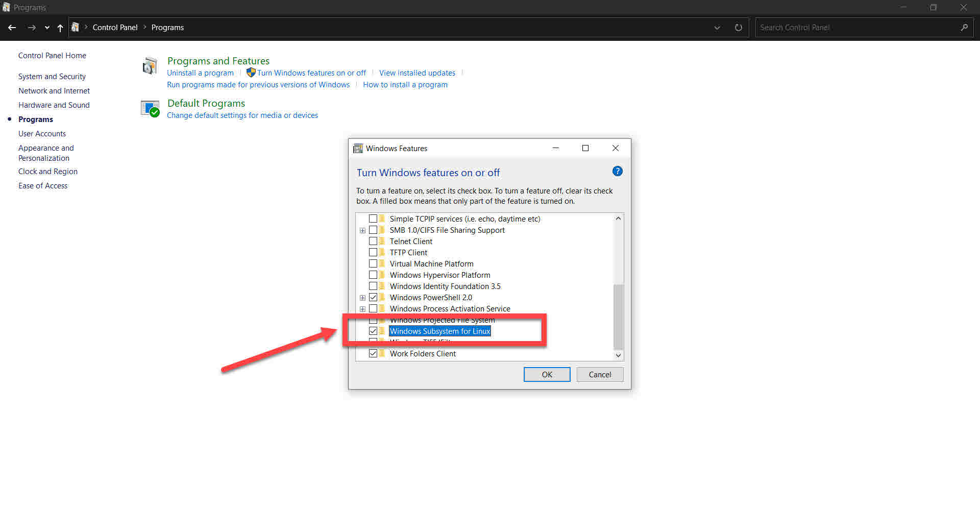Click Programs breadcrumb in address bar

pyautogui.click(x=167, y=28)
